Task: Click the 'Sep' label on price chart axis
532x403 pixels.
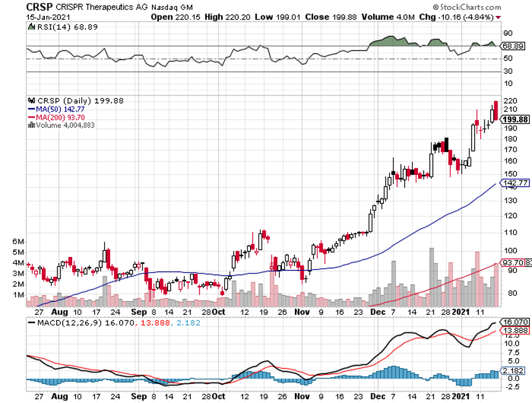Action: click(x=139, y=312)
